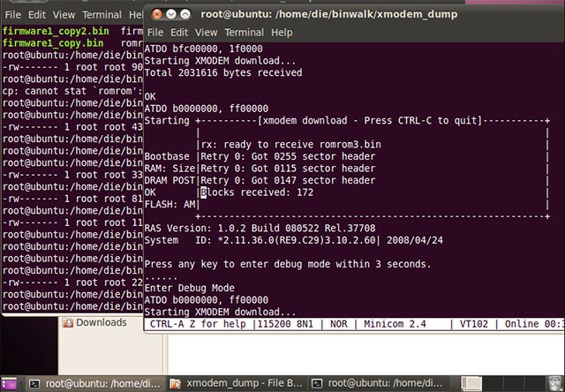
Task: Click 'Press any key to enter debug mode' line
Action: (x=288, y=264)
